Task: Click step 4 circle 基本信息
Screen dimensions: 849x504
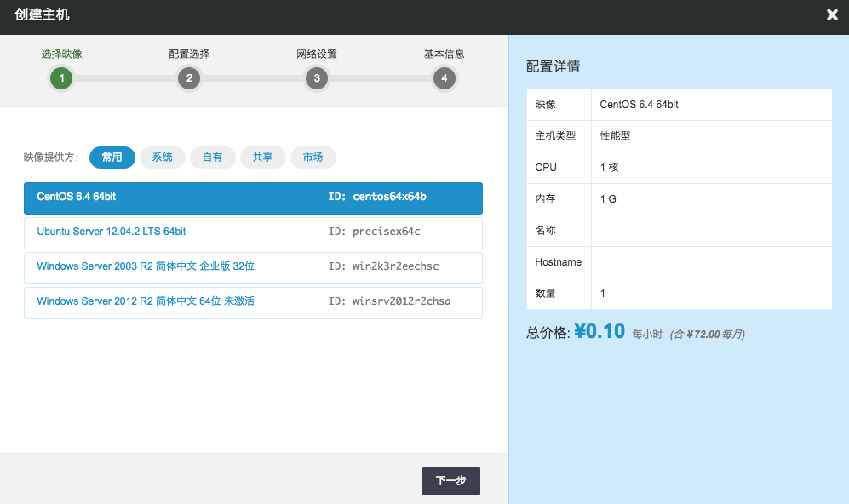Action: [444, 79]
